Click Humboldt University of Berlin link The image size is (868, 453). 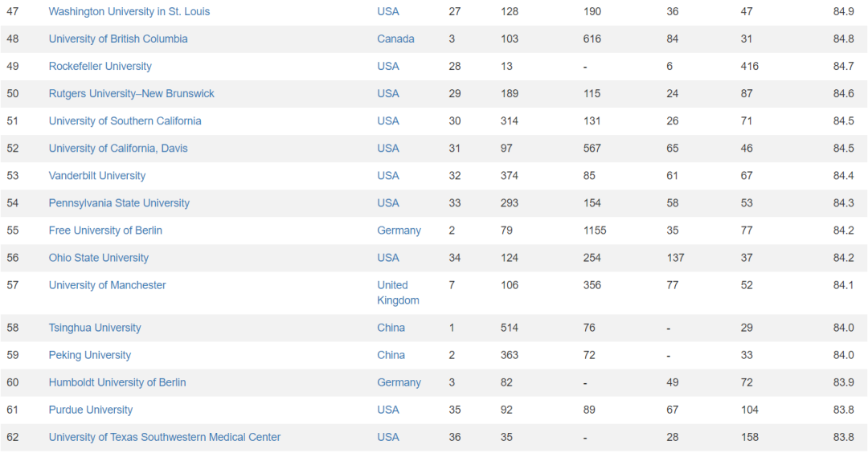(x=117, y=382)
